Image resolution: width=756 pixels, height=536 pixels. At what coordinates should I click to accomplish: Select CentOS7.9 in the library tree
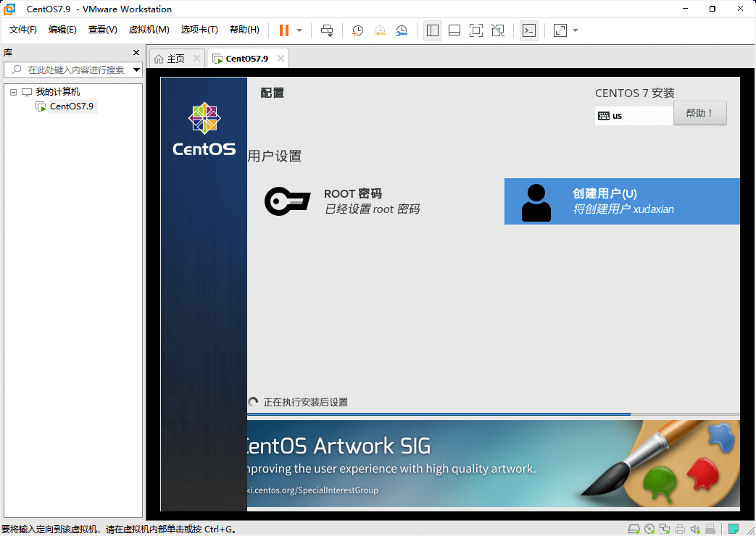tap(71, 106)
